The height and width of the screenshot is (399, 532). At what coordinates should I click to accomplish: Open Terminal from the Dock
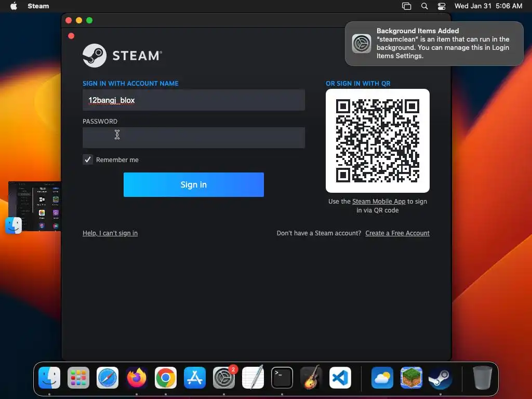282,378
